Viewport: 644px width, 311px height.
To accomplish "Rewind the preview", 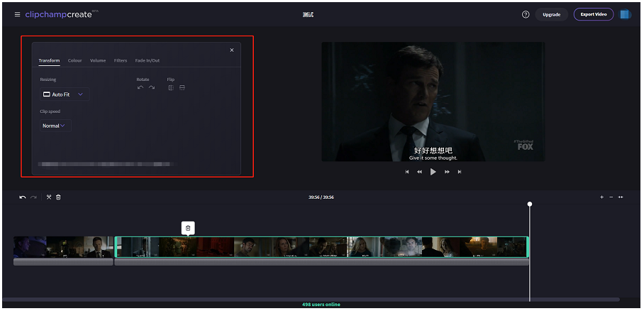I will 419,172.
